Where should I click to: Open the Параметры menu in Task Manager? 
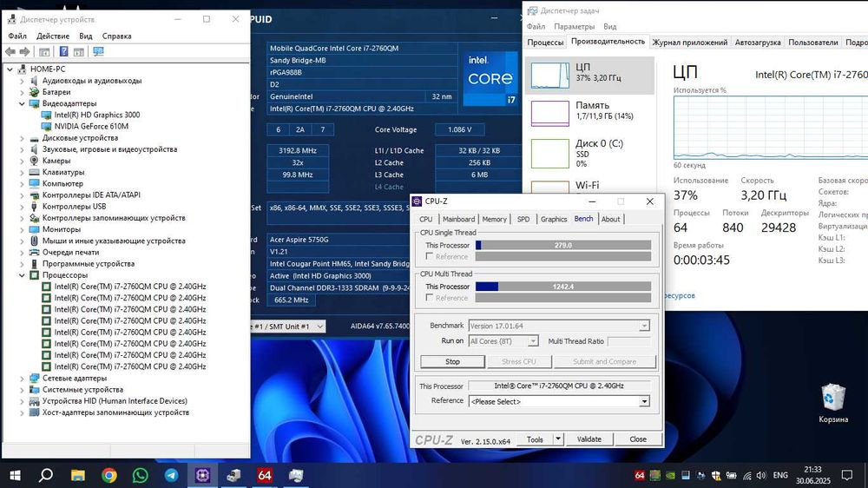coord(574,27)
